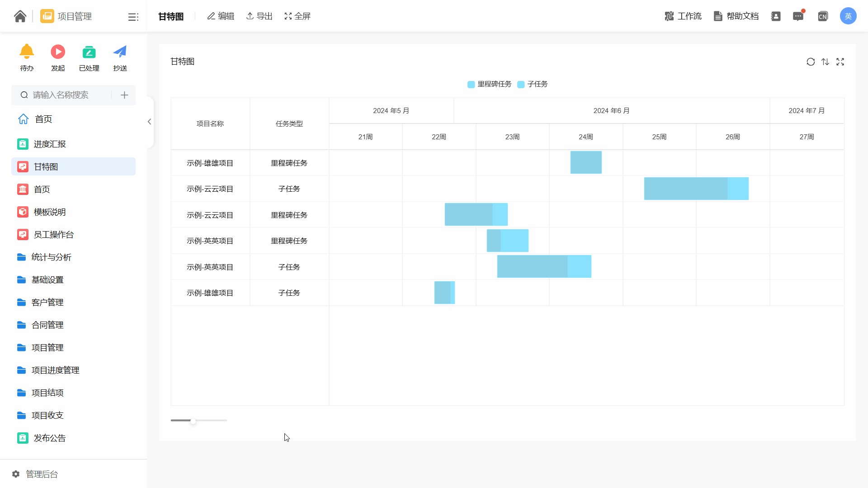
Task: Click the home icon in top bar
Action: pyautogui.click(x=20, y=16)
